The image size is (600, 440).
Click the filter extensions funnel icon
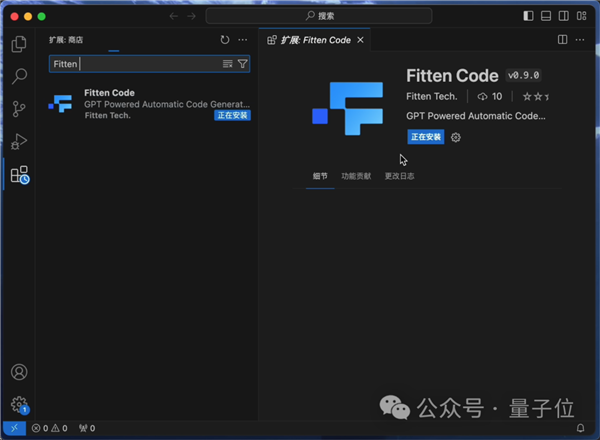(x=243, y=64)
